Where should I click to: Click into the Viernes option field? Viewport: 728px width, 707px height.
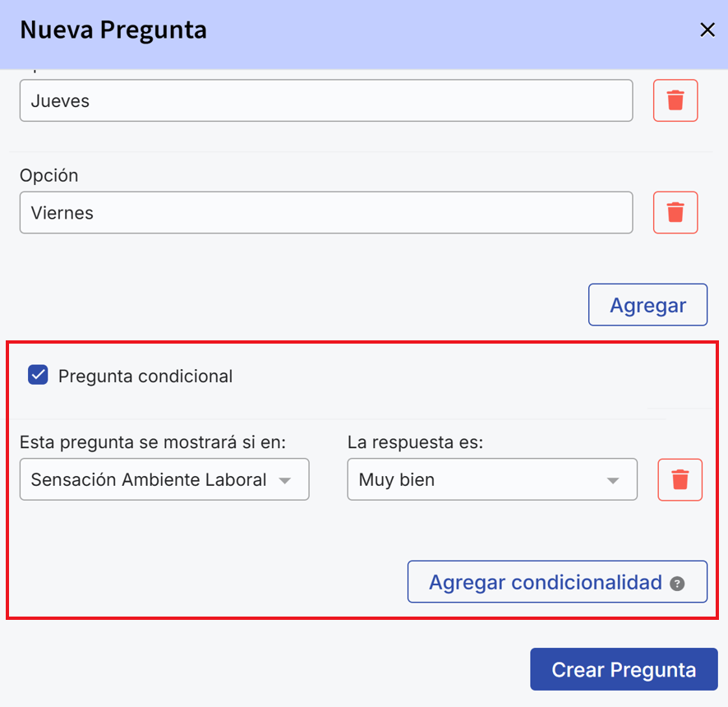coord(326,213)
